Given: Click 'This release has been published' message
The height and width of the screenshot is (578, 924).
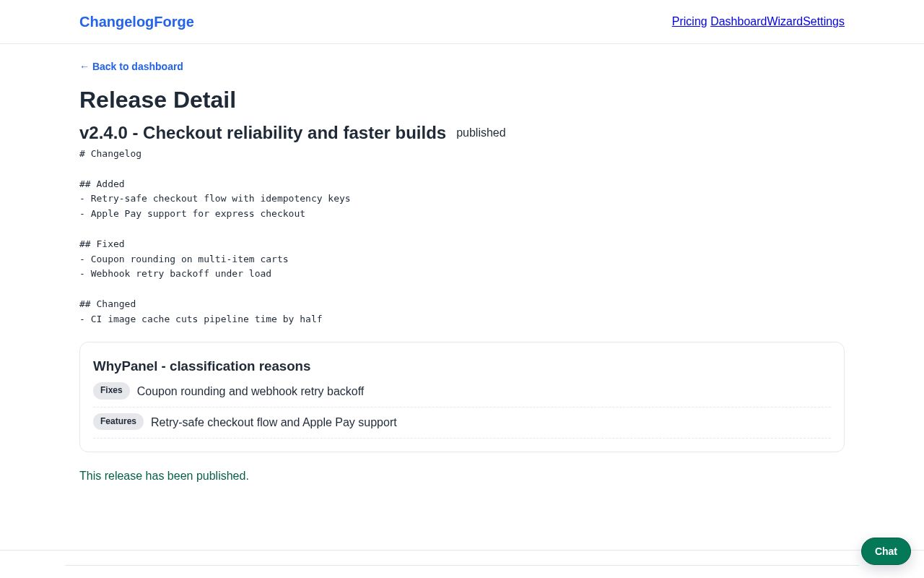Looking at the screenshot, I should pyautogui.click(x=164, y=476).
